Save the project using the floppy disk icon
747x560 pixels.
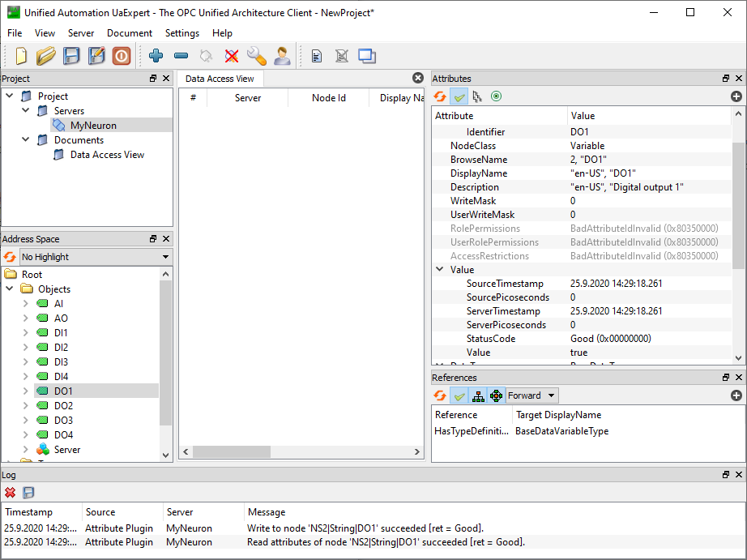(x=71, y=56)
